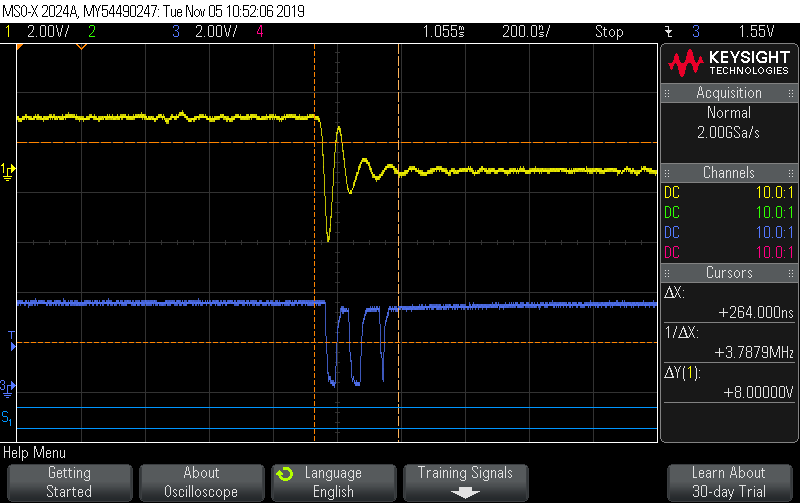Click the 2.00GSa/s sample rate readout
Image resolution: width=800 pixels, height=503 pixels.
(729, 133)
